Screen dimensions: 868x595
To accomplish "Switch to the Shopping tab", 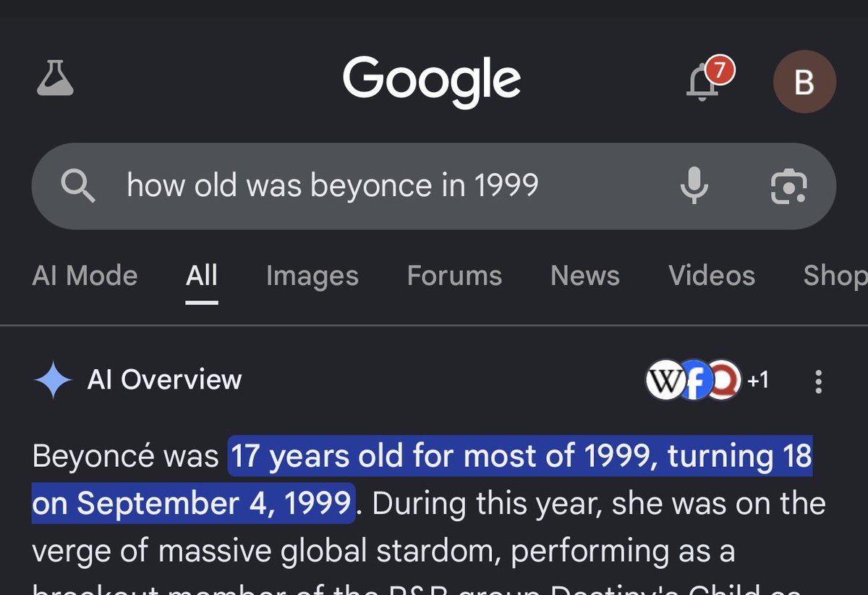I will [835, 276].
